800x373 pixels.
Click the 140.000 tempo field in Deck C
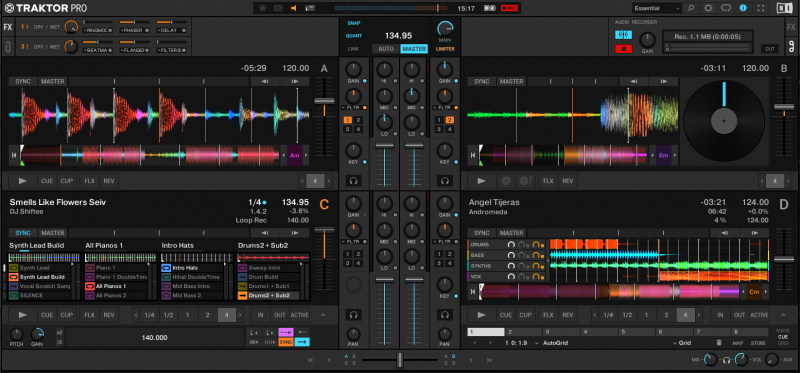[154, 337]
